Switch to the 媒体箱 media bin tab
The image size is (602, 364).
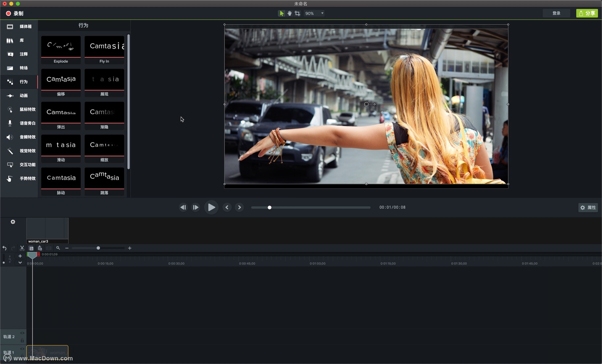pos(19,26)
